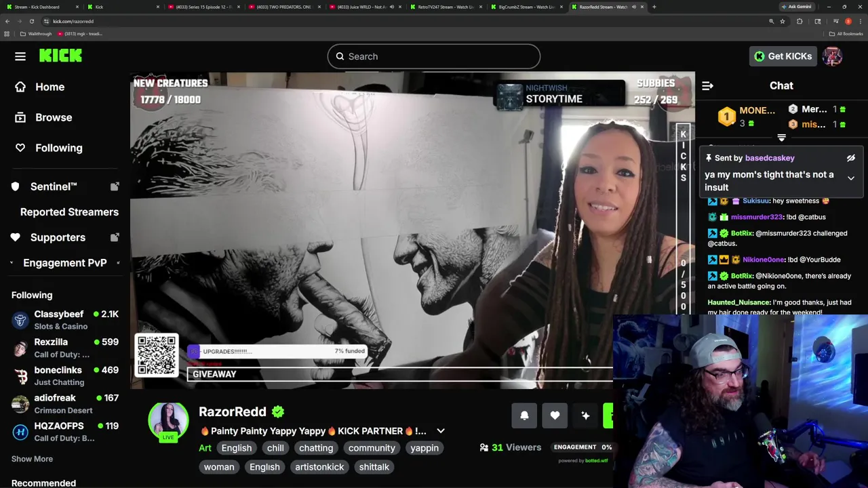The height and width of the screenshot is (488, 868).
Task: Bookmark page with star icon
Action: coord(783,21)
